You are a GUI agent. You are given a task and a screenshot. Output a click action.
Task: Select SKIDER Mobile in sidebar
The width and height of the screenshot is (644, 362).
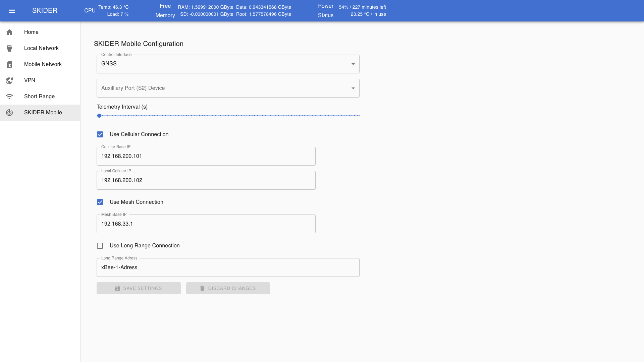[40, 113]
